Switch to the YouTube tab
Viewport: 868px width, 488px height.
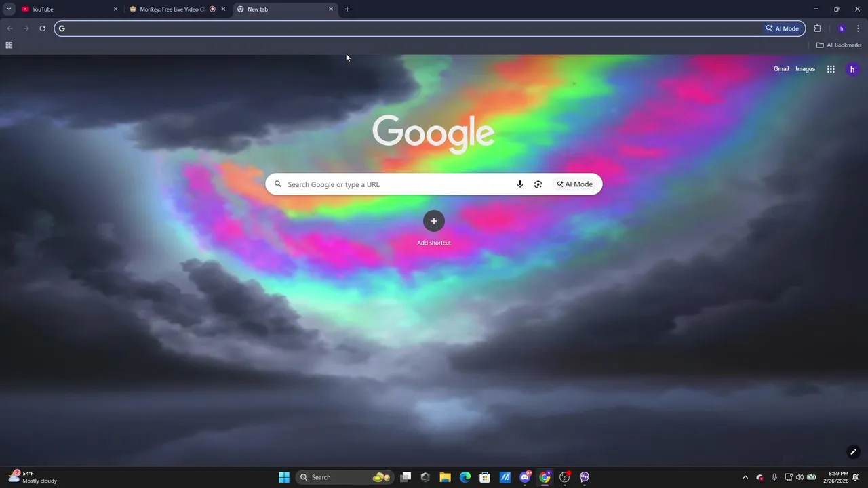[69, 9]
